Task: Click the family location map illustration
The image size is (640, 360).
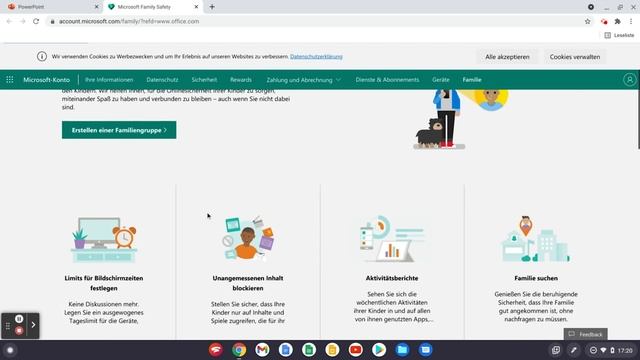Action: click(x=536, y=239)
